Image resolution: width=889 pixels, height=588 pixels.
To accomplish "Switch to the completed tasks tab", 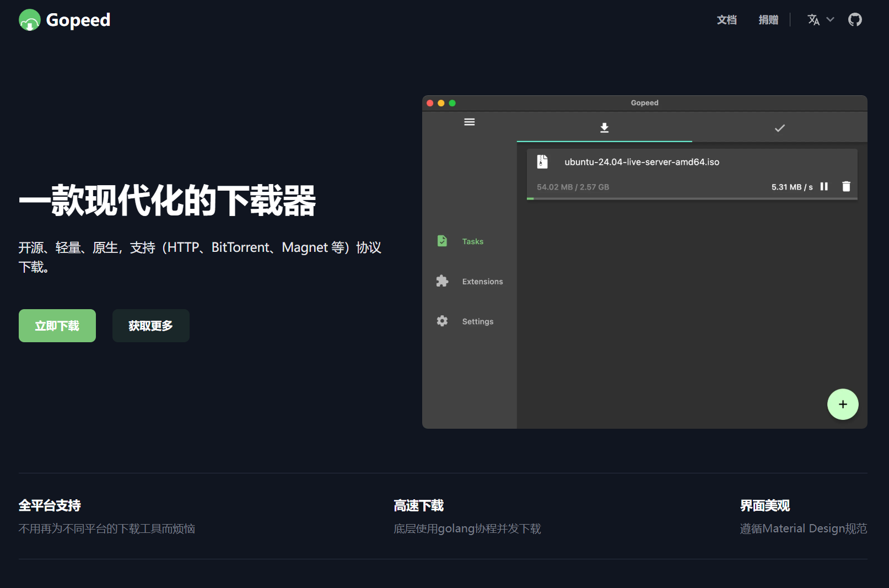I will 779,128.
